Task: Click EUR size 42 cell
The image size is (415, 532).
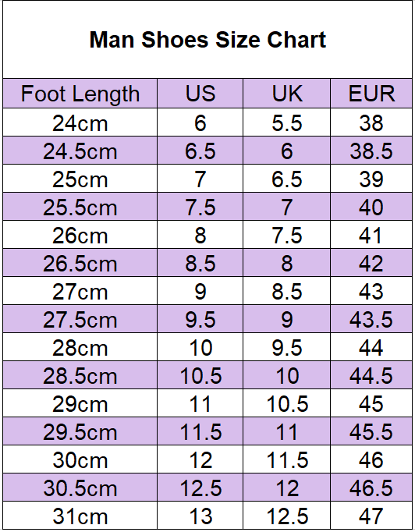Action: coord(371,263)
